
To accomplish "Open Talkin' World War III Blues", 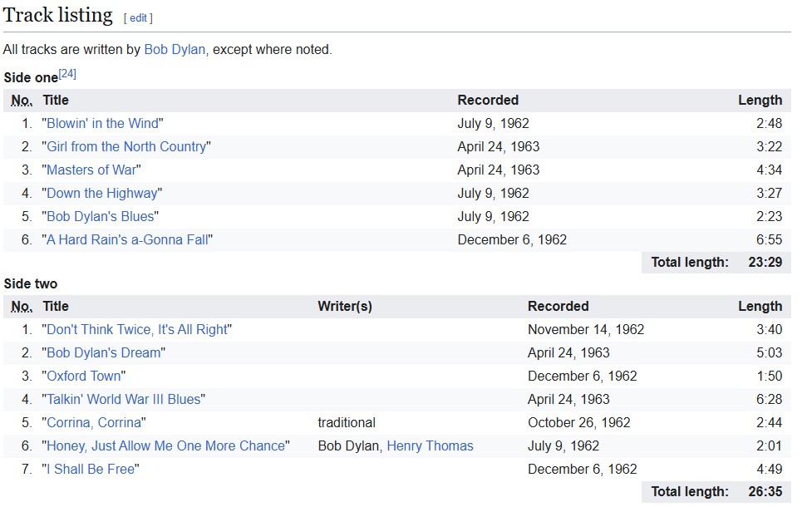I will 124,399.
